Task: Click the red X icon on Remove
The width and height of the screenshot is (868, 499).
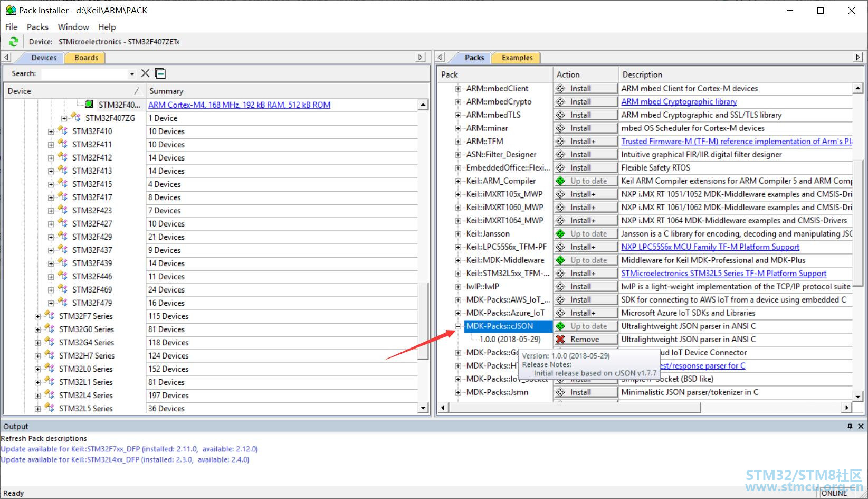Action: (560, 339)
